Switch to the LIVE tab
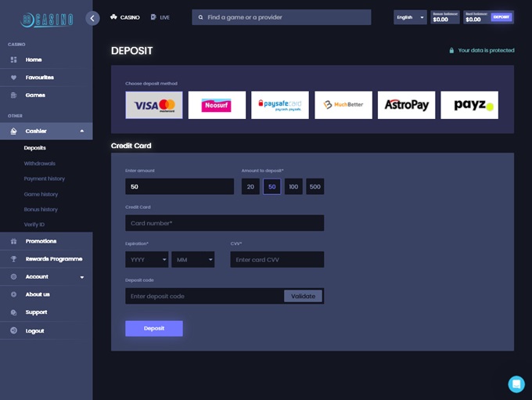 (x=160, y=17)
